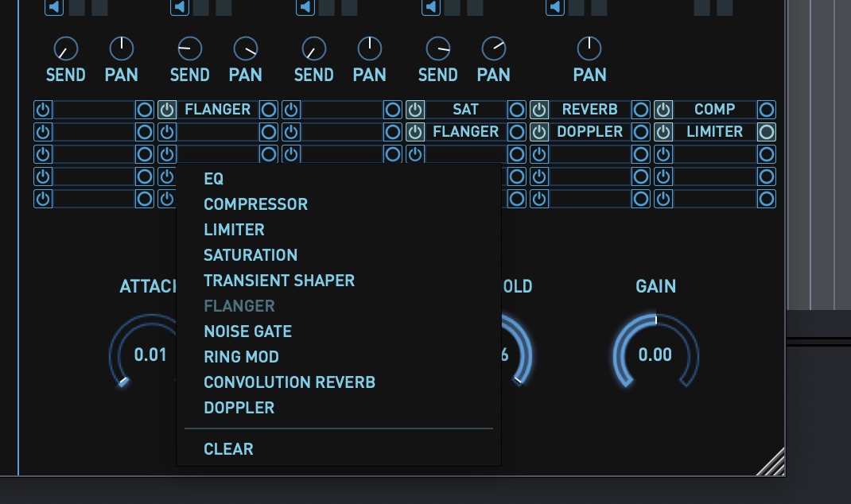Open the SAT effect slot selector
This screenshot has width=851, height=504.
pos(466,110)
